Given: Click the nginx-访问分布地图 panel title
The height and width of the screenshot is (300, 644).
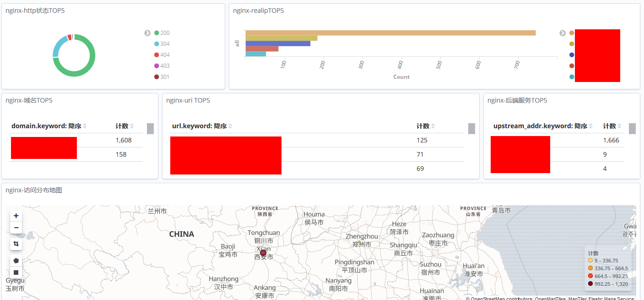Looking at the screenshot, I should 34,190.
